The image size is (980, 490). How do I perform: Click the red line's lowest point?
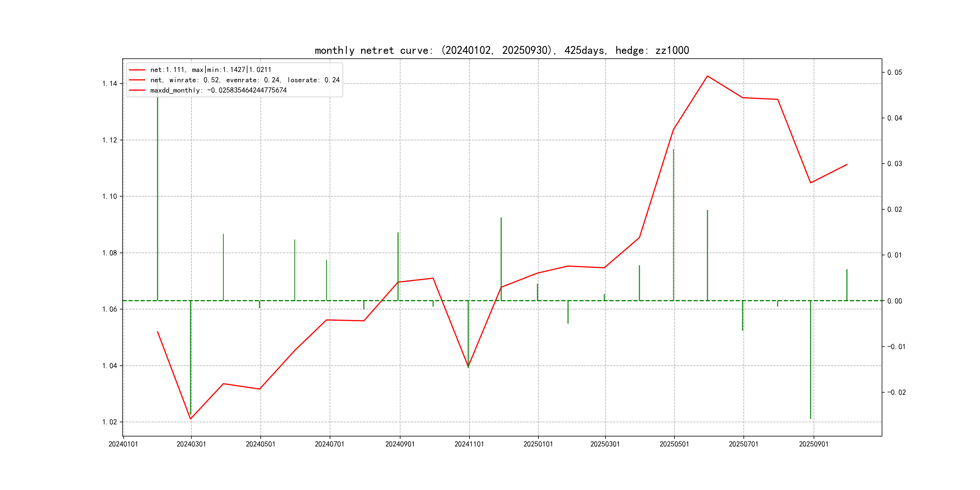(x=191, y=419)
